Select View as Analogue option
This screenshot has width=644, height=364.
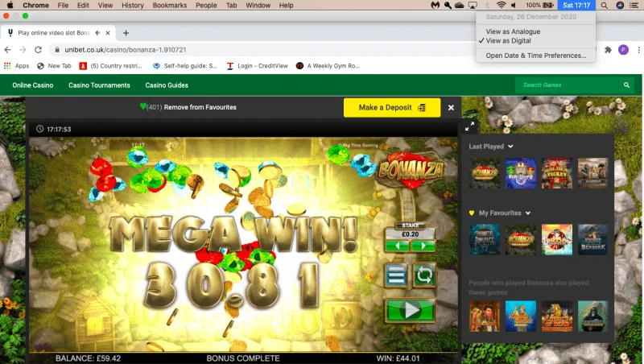(513, 31)
